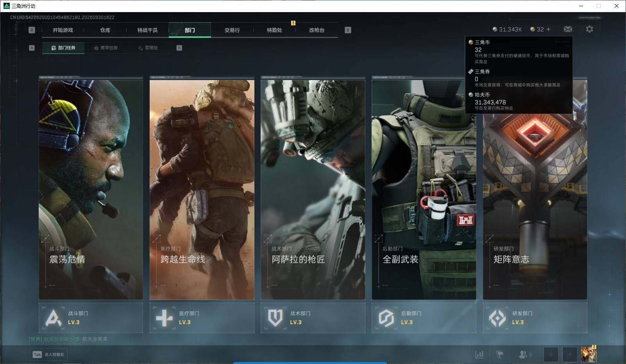Switch to the 改枪台 tab
The width and height of the screenshot is (626, 364).
(x=317, y=30)
